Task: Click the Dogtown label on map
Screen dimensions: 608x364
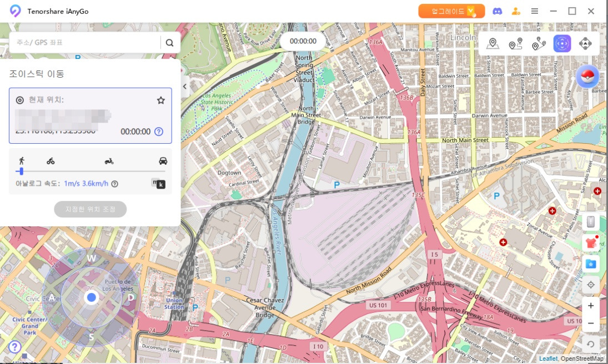Action: (x=229, y=173)
